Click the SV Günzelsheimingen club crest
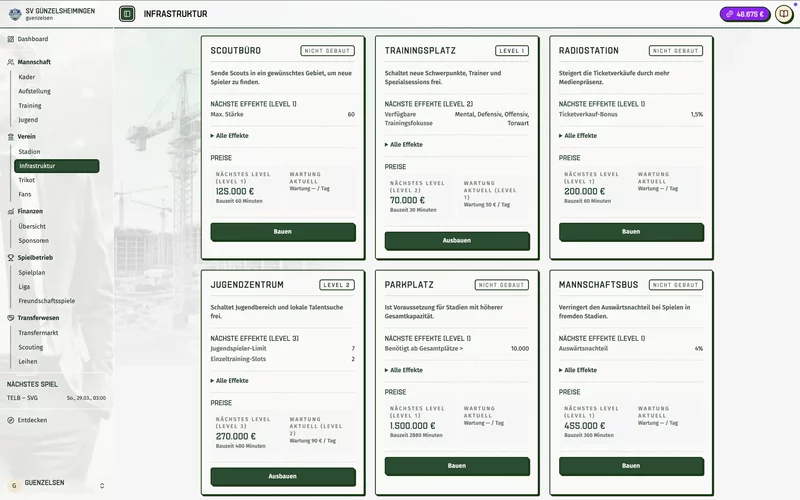 coord(12,13)
